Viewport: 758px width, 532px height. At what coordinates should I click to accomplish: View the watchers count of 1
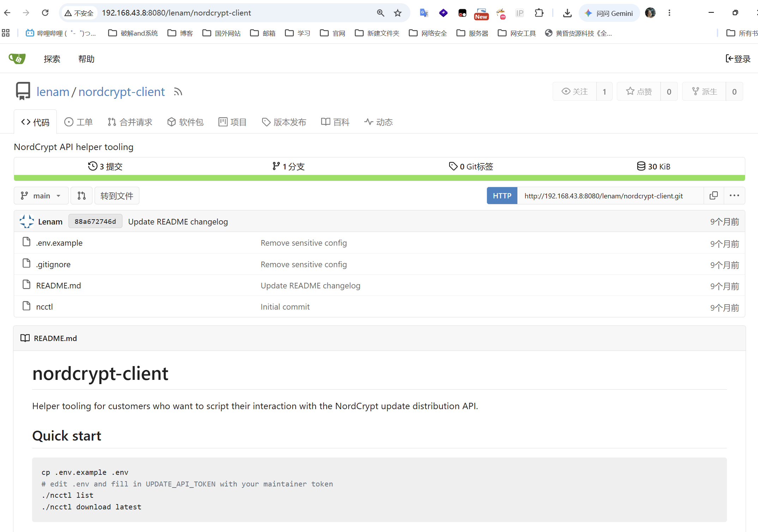point(604,91)
